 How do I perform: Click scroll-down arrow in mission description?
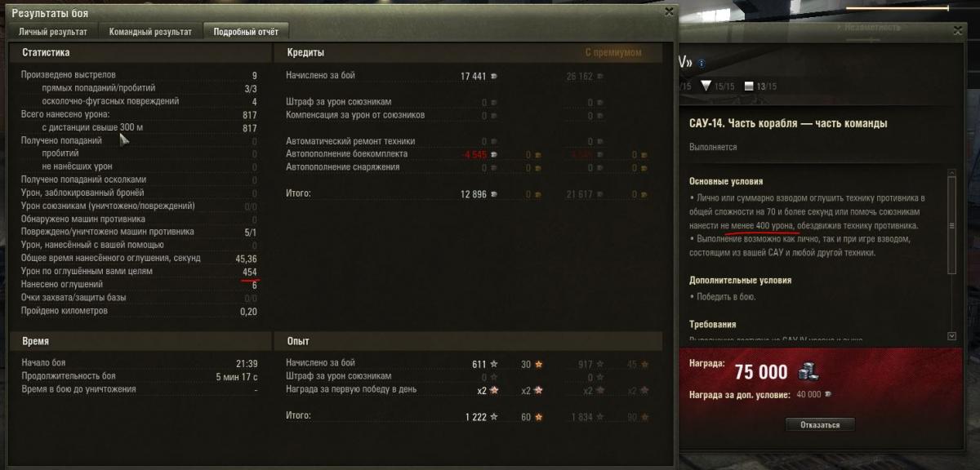(951, 335)
